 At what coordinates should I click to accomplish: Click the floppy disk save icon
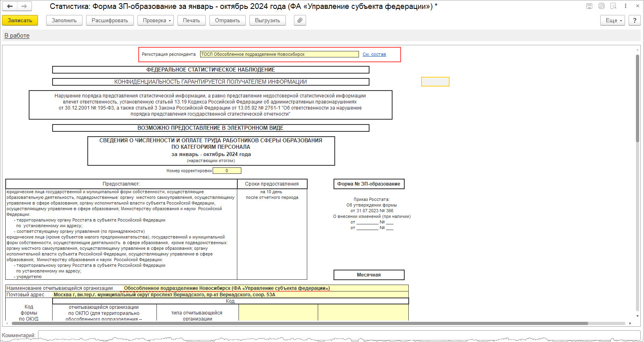[589, 6]
